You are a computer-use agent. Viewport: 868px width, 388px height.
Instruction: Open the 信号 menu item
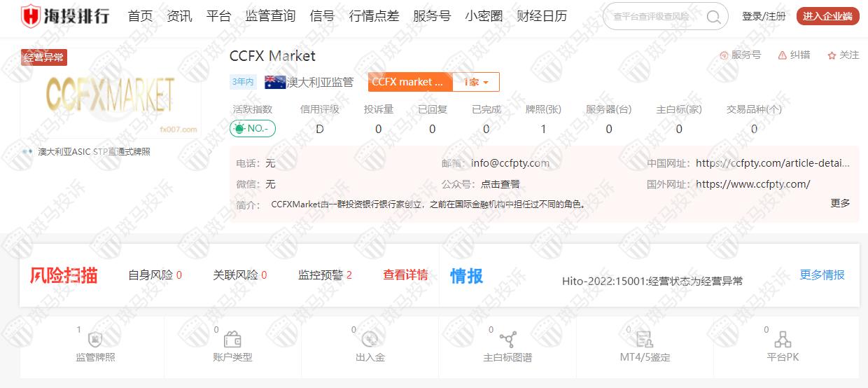pos(322,16)
